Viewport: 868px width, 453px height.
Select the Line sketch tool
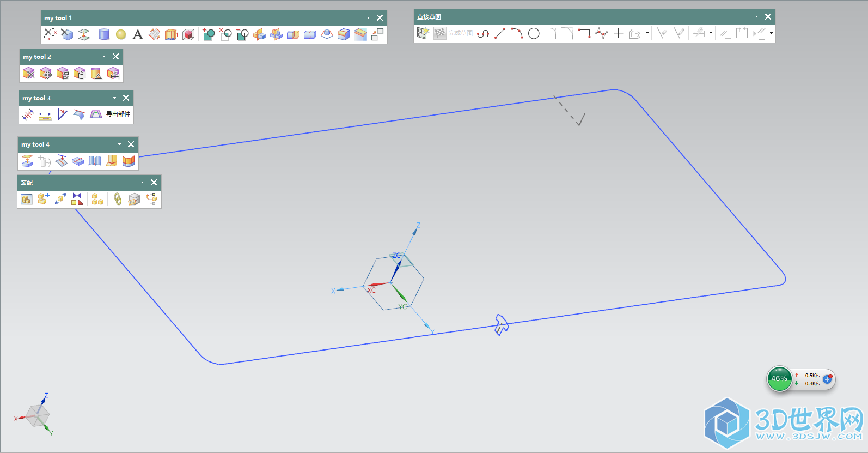tap(500, 33)
